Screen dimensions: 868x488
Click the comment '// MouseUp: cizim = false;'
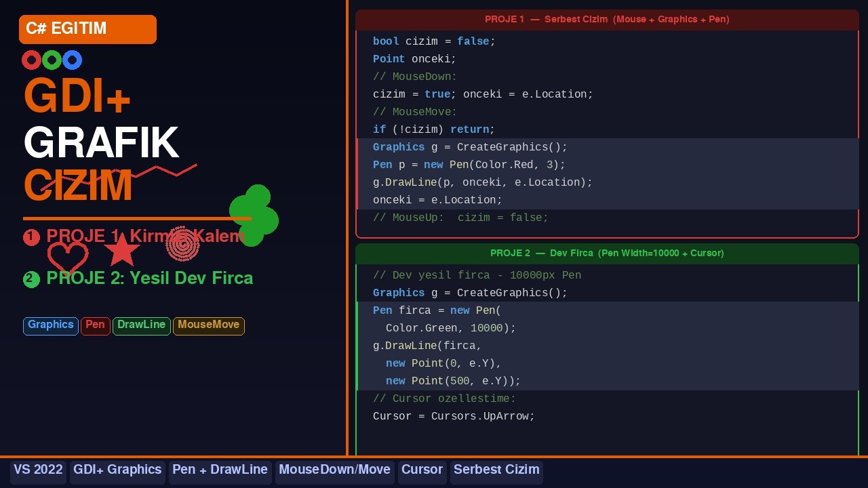460,218
